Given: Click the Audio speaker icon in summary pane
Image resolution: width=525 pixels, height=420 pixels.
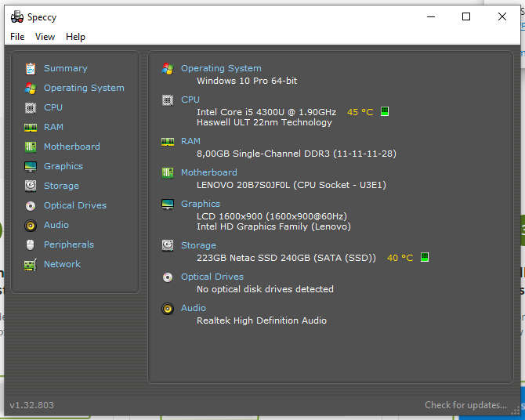Looking at the screenshot, I should 168,309.
